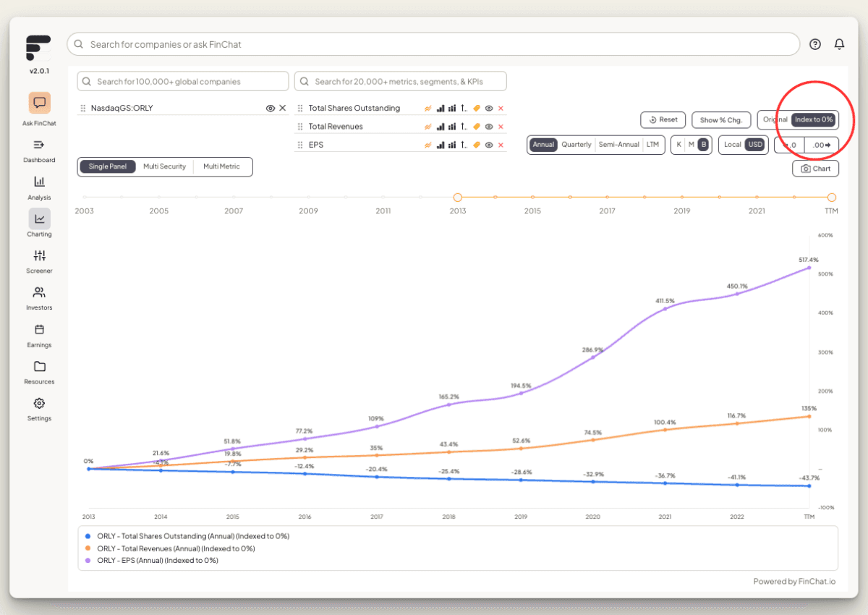Set Total Shares Outstanding to line chart
This screenshot has width=868, height=615.
[428, 109]
